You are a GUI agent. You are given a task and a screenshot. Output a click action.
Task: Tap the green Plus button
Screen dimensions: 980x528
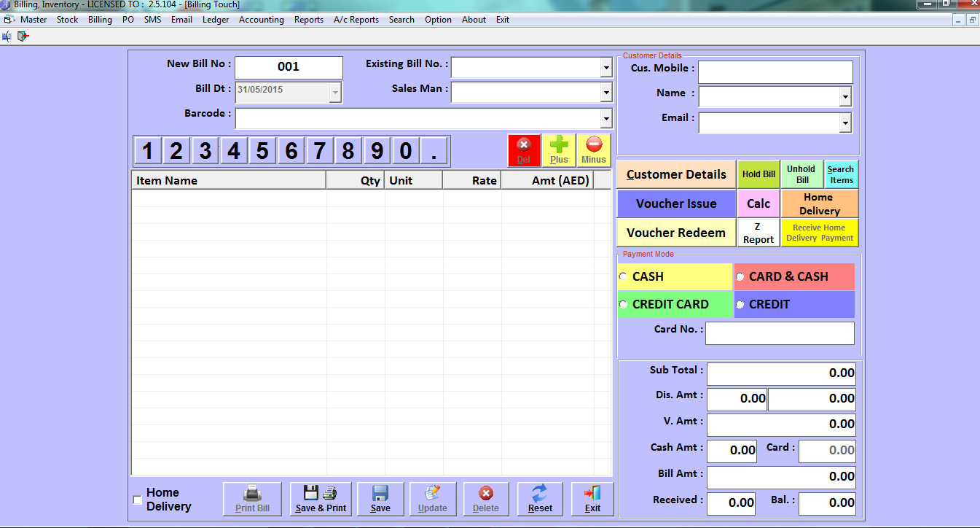click(559, 151)
